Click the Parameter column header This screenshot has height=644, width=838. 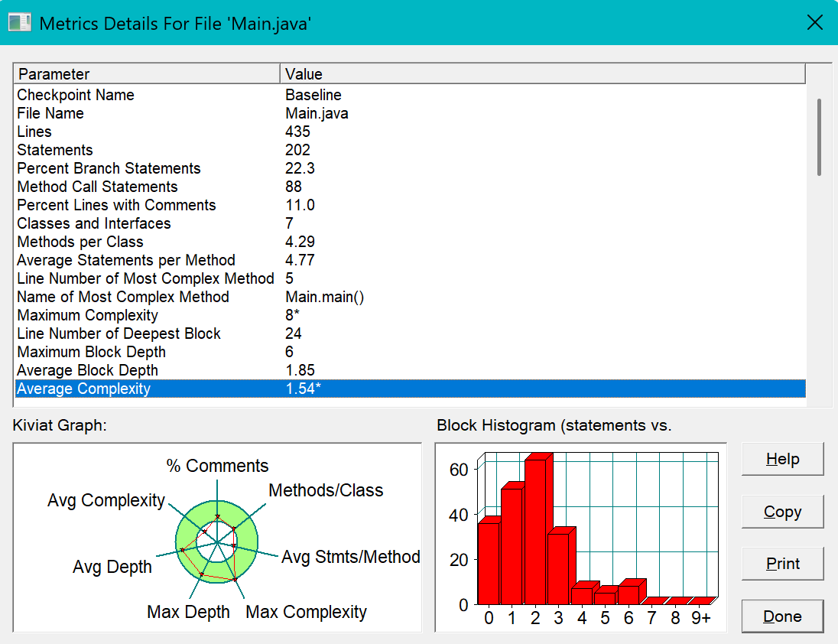[147, 73]
